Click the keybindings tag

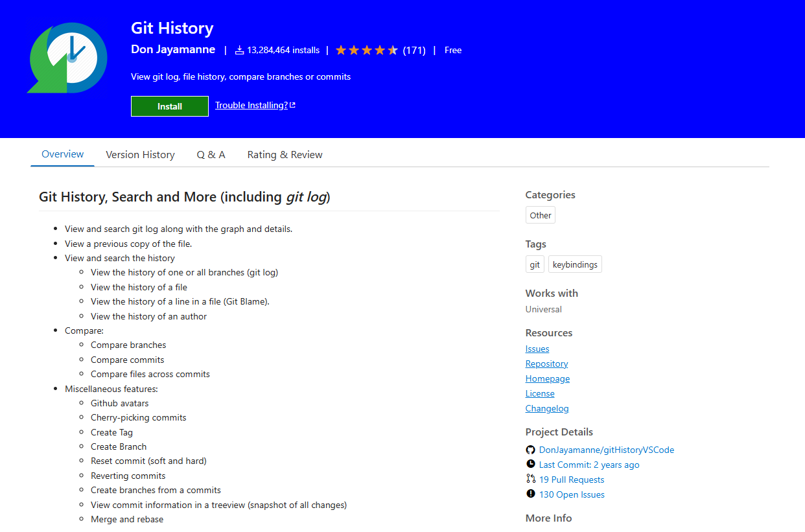[575, 264]
